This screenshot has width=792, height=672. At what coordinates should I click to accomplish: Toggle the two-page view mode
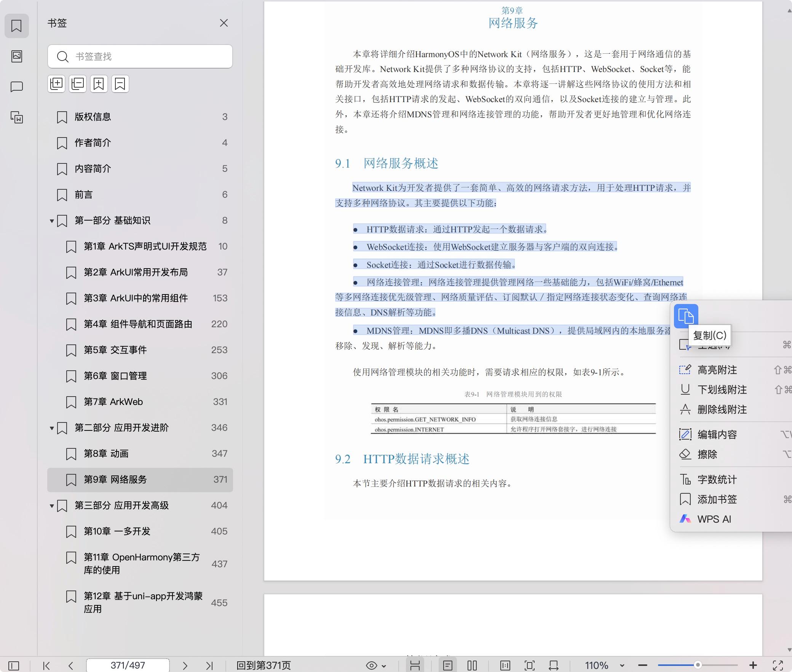[472, 666]
